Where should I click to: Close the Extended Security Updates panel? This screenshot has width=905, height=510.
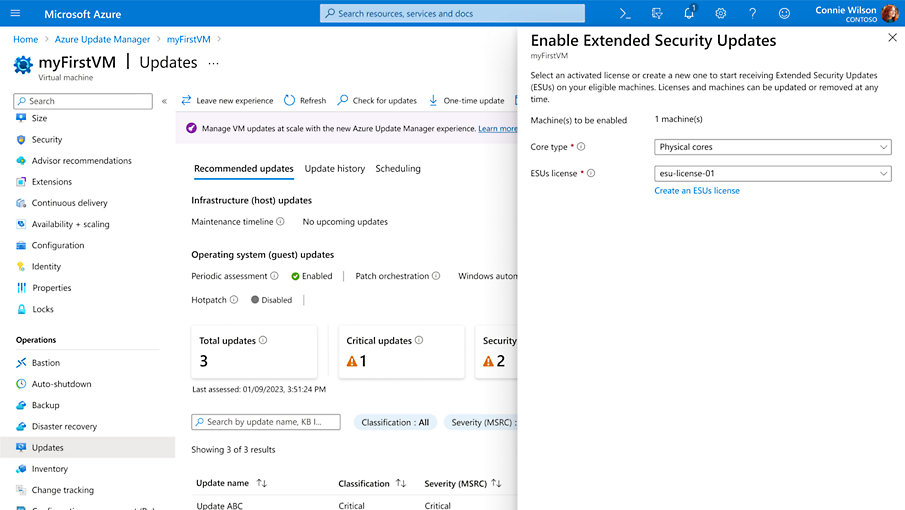pyautogui.click(x=892, y=37)
